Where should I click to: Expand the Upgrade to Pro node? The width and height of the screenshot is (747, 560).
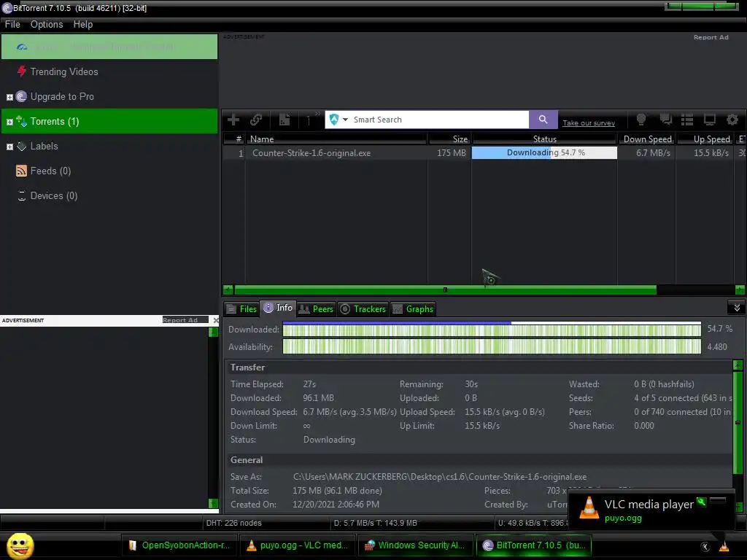click(9, 97)
